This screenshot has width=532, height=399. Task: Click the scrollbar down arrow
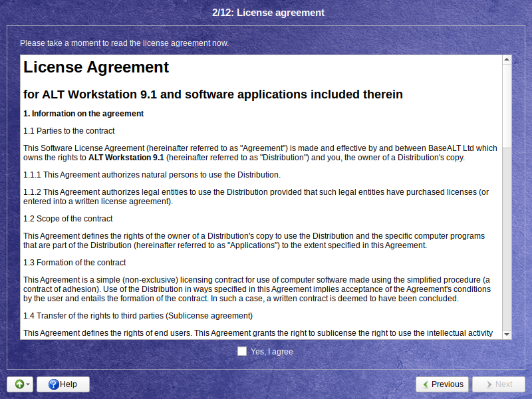(507, 334)
